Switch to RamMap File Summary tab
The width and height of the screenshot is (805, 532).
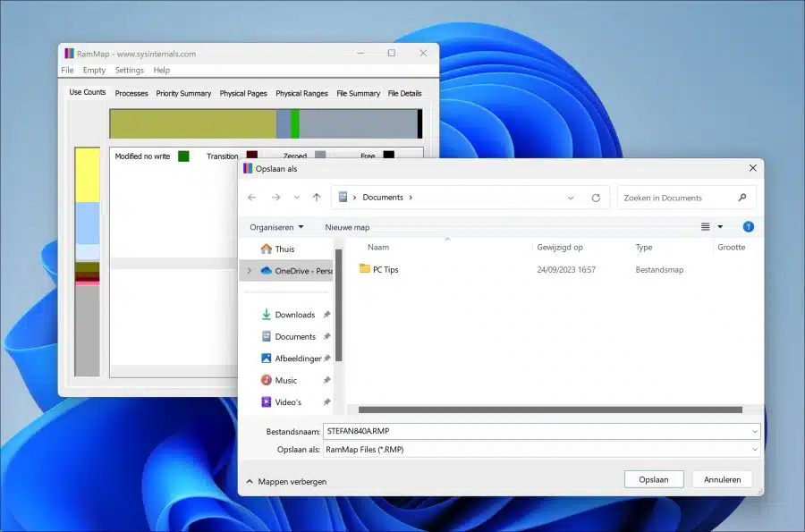[358, 93]
